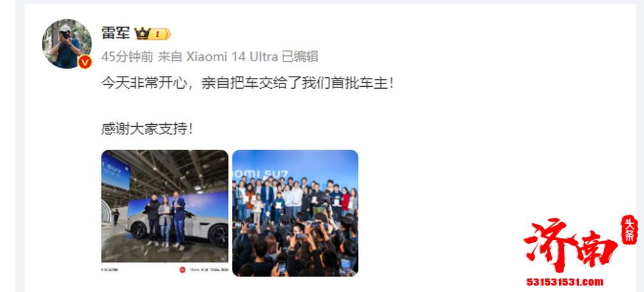Open 雷军's profile avatar photo
The height and width of the screenshot is (292, 644).
point(66,44)
